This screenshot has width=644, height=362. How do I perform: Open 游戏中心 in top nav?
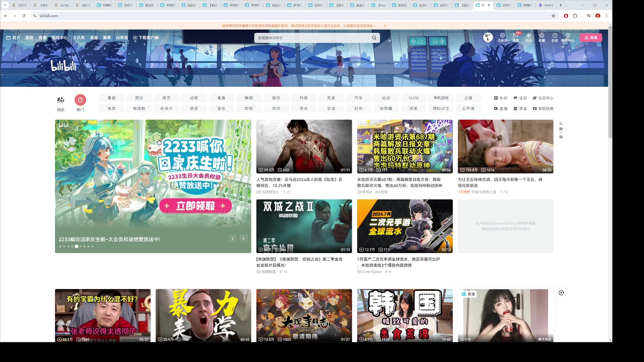click(x=59, y=38)
